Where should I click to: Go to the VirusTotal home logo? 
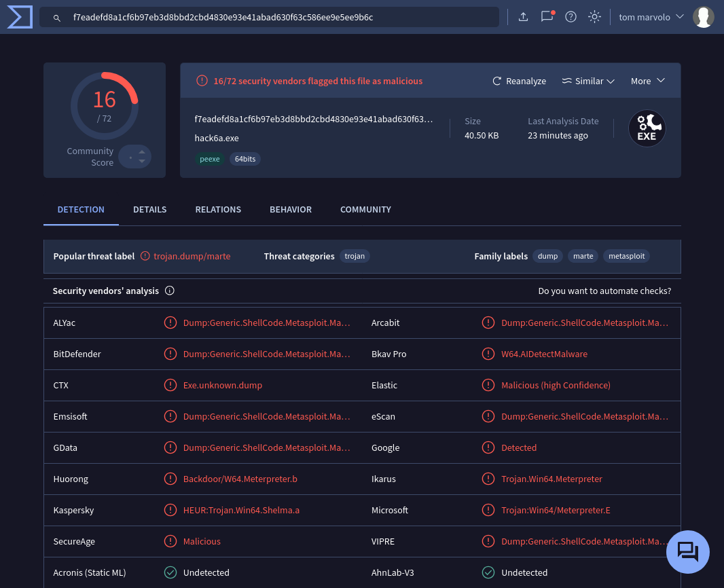pos(20,17)
